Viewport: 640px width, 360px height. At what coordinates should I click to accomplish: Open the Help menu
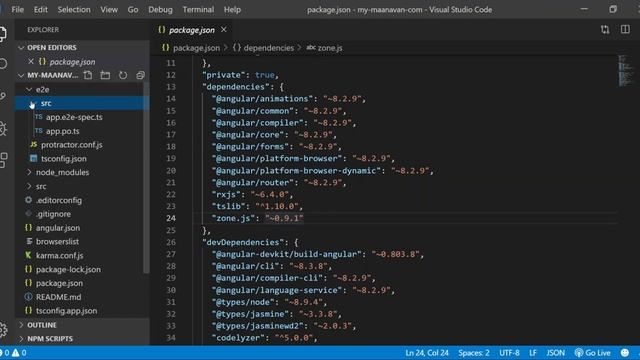click(232, 9)
